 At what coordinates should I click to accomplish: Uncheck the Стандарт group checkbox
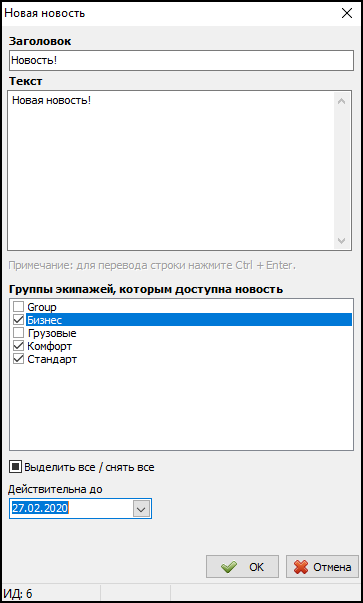(18, 359)
